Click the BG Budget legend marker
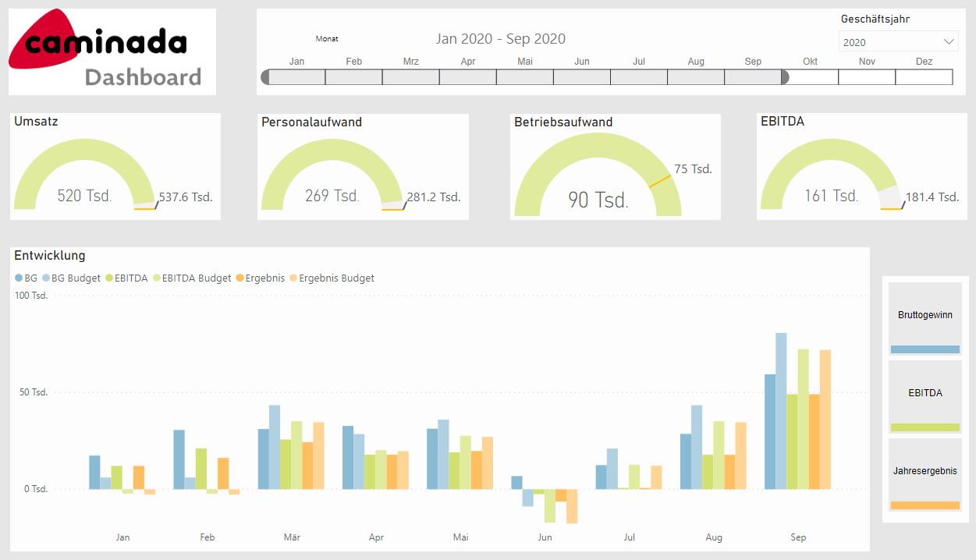Image resolution: width=976 pixels, height=560 pixels. [x=46, y=278]
